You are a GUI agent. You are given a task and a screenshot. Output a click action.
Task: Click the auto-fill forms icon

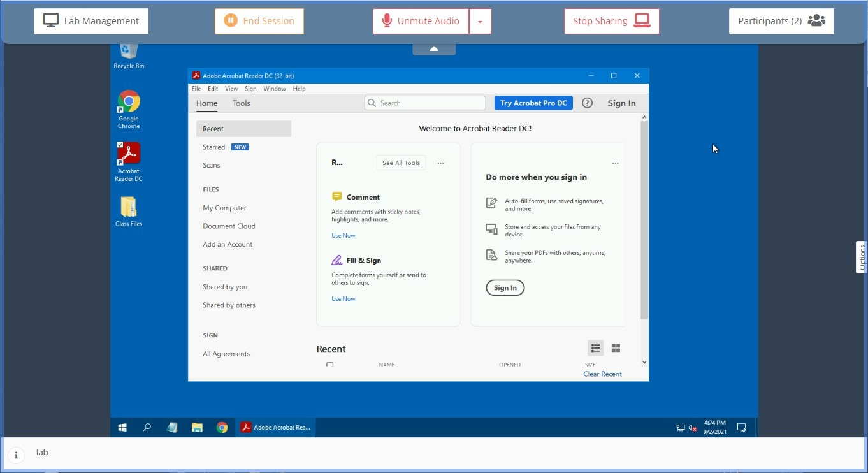(491, 203)
